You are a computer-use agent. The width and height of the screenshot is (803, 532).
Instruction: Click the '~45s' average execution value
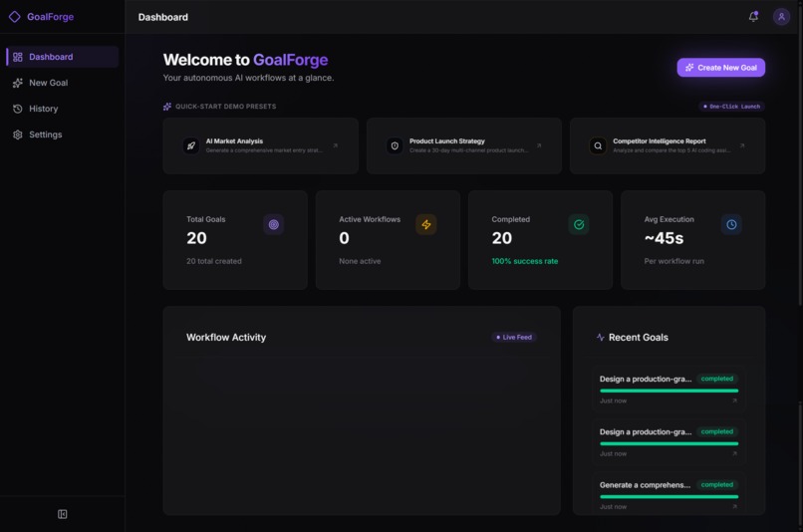(x=664, y=238)
